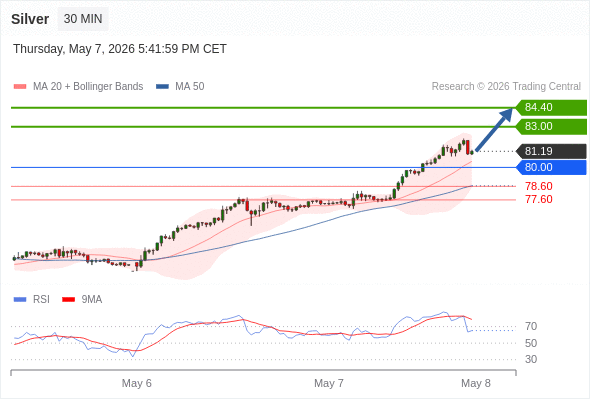The width and height of the screenshot is (590, 400).
Task: Click the May 7 date axis label
Action: coord(329,383)
